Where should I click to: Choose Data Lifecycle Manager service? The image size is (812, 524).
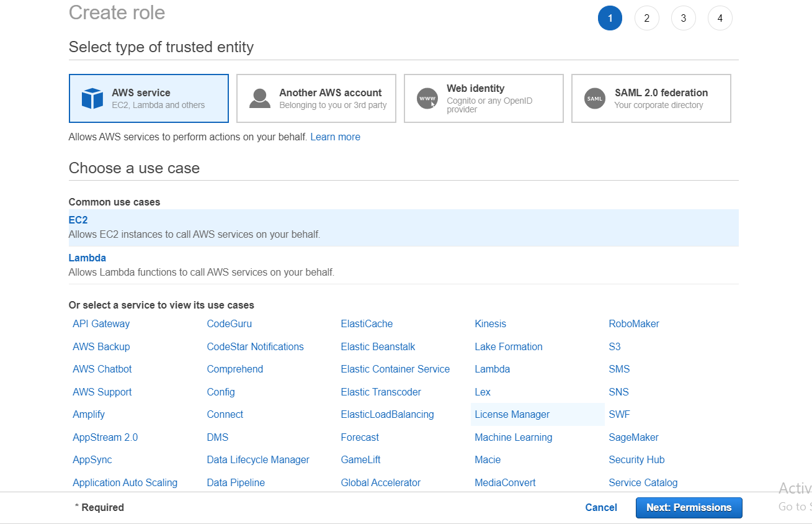pos(258,460)
